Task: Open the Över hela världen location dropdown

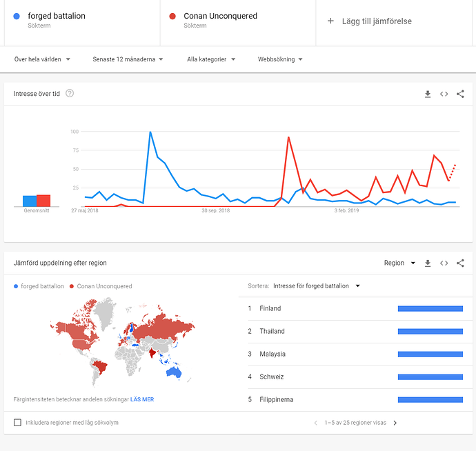Action: (42, 59)
